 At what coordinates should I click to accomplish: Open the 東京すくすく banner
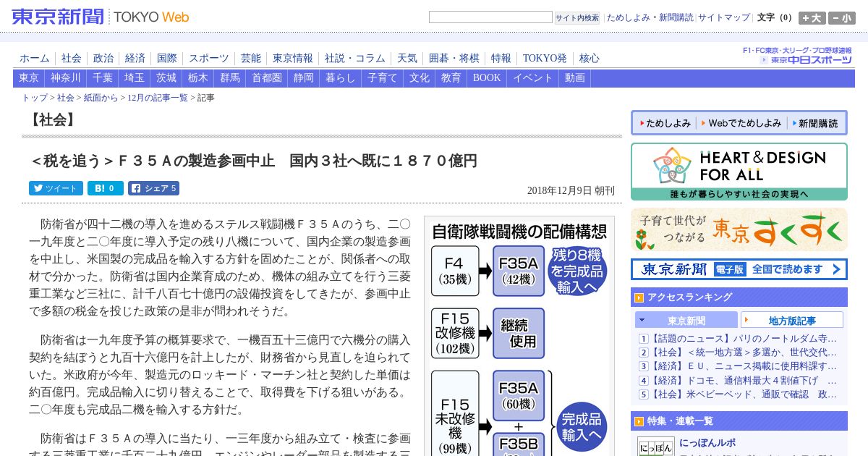[739, 229]
